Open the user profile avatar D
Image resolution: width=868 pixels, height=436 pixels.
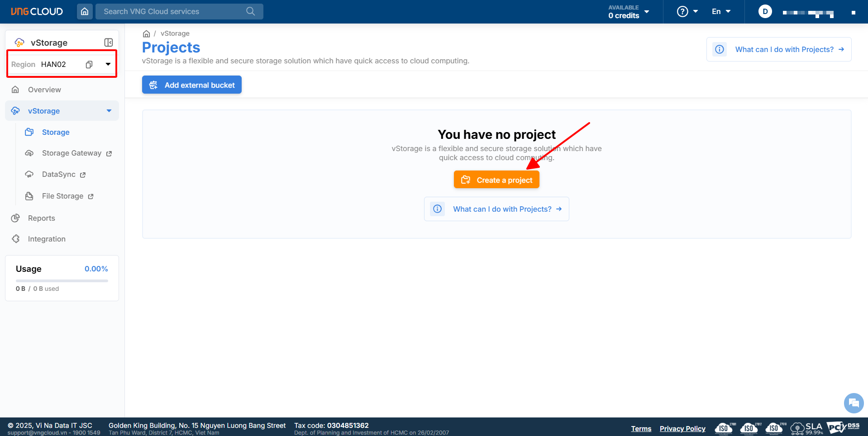coord(765,11)
